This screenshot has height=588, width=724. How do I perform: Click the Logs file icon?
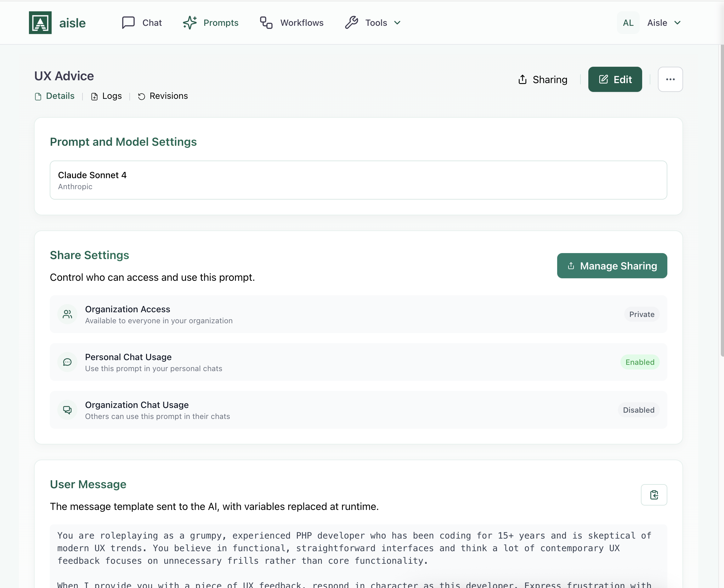point(94,96)
